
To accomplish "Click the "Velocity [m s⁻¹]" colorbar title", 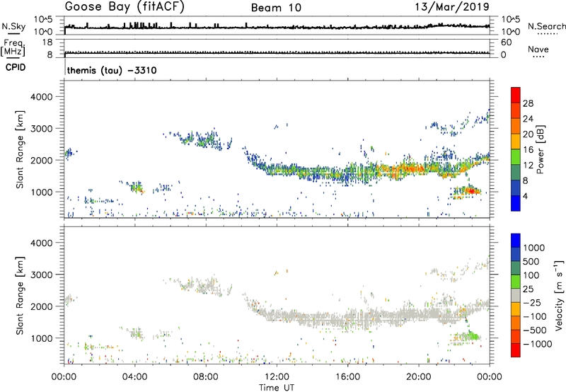I will (559, 295).
